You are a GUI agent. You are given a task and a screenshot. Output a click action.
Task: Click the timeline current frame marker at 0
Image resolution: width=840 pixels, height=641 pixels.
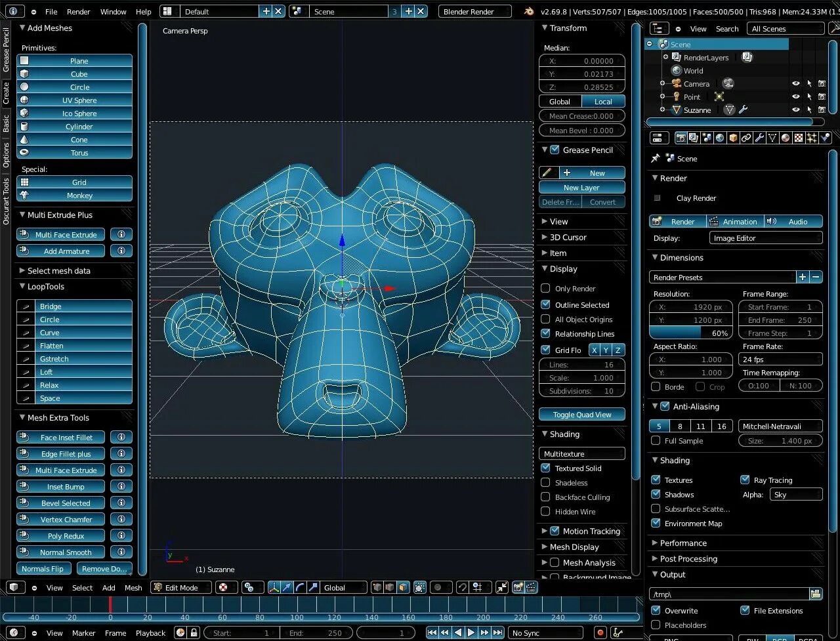point(110,604)
